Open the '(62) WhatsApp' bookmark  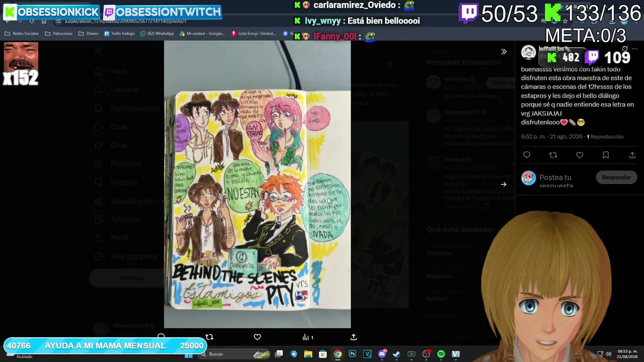157,34
